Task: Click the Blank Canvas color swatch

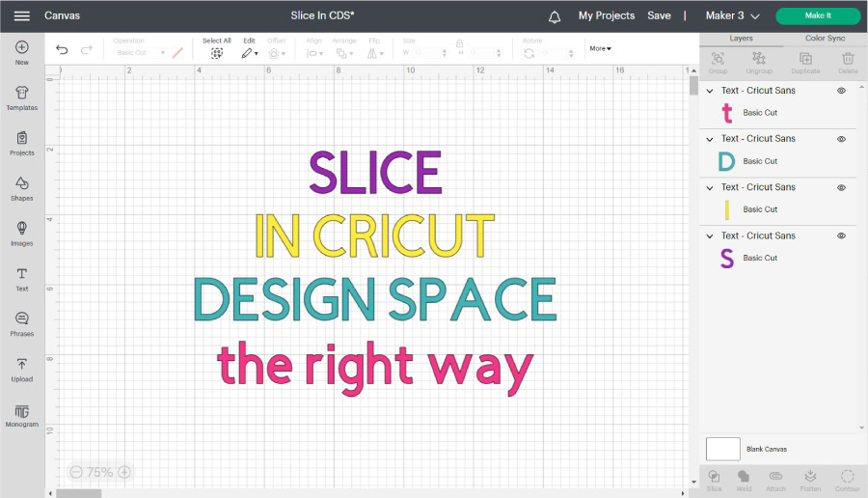Action: point(723,449)
